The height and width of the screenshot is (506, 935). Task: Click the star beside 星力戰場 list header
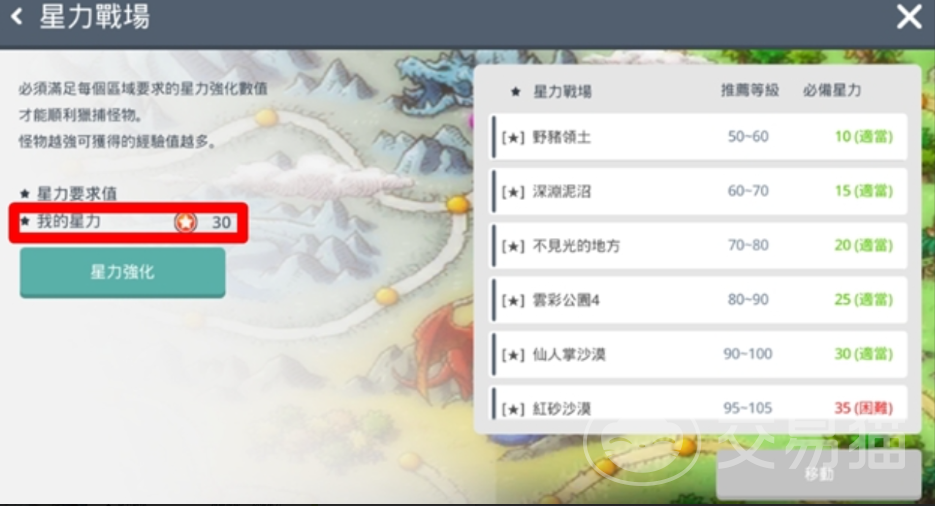(515, 92)
